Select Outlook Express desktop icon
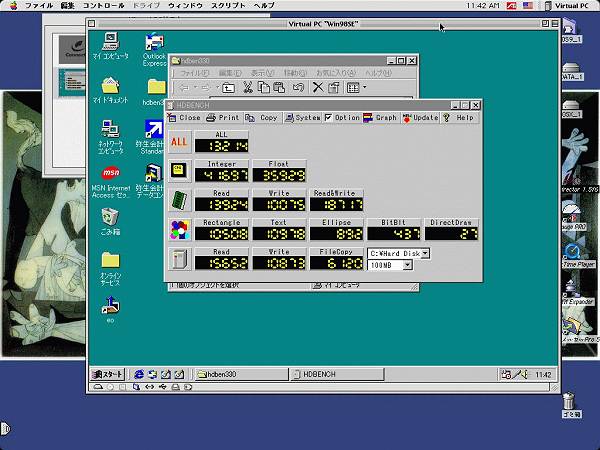600x450 pixels. [154, 50]
